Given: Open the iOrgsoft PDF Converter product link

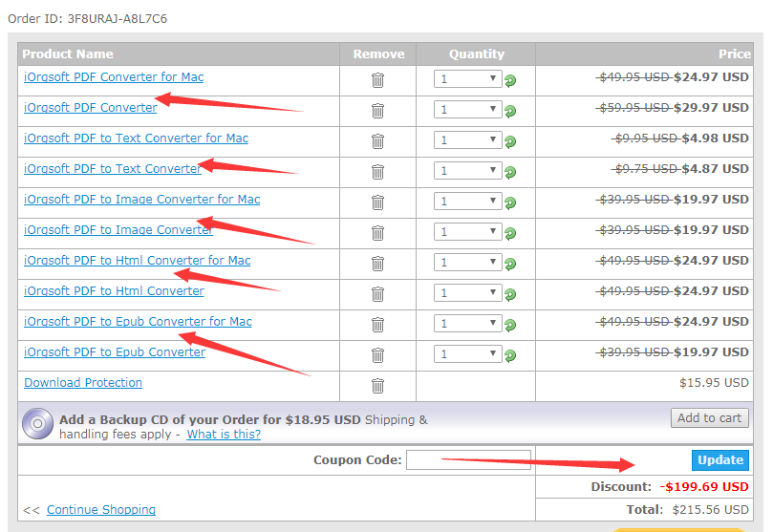Looking at the screenshot, I should [x=91, y=108].
